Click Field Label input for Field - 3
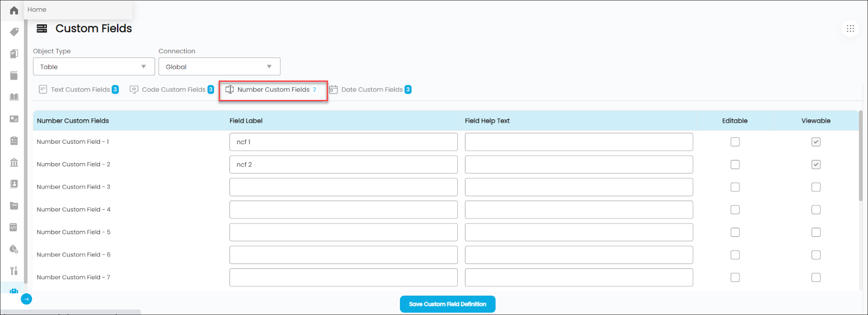This screenshot has width=868, height=315. 343,187
